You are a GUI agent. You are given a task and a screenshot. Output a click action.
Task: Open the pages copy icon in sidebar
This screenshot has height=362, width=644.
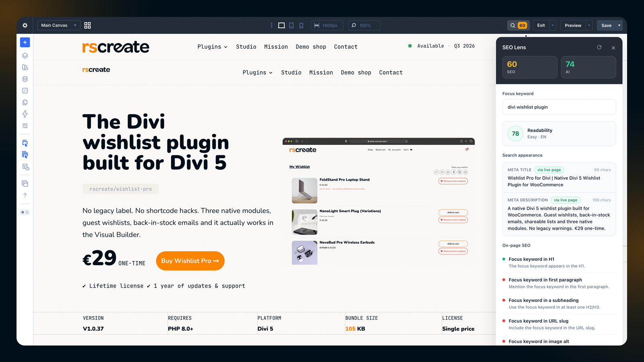(25, 102)
